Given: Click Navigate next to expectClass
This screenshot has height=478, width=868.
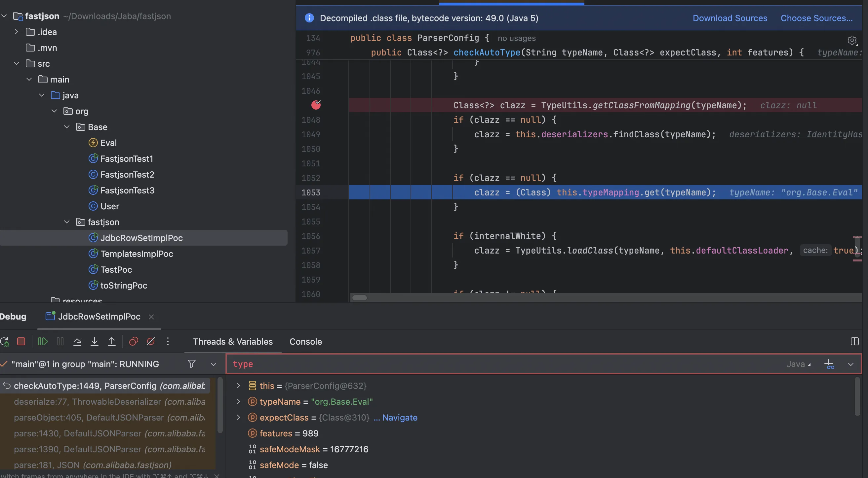Looking at the screenshot, I should tap(399, 417).
